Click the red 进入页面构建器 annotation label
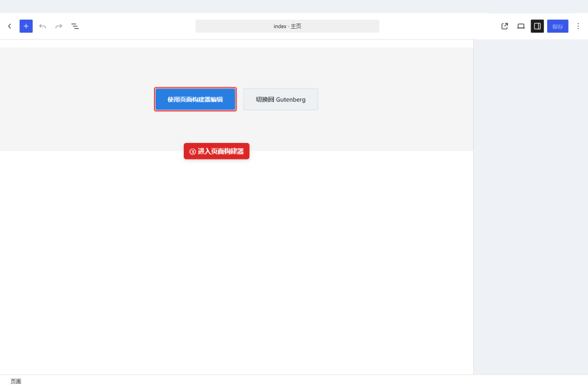The width and height of the screenshot is (588, 388). click(x=216, y=151)
